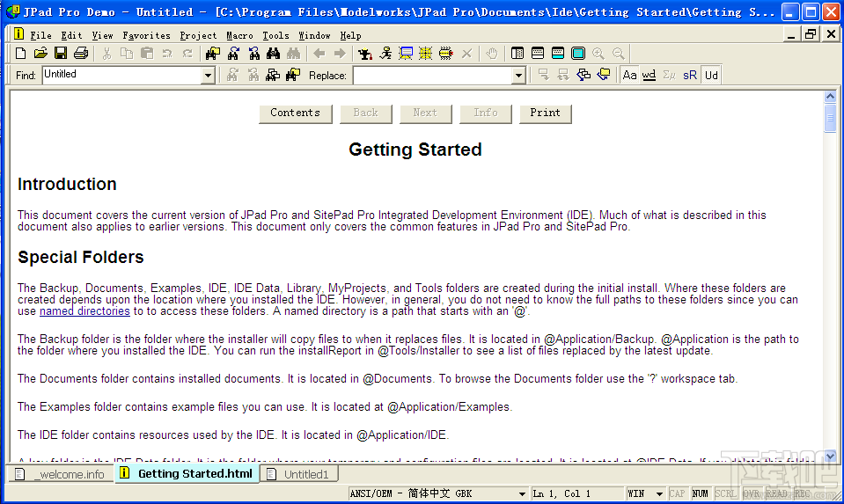Click the running-figure step icon
The image size is (844, 504).
385,54
